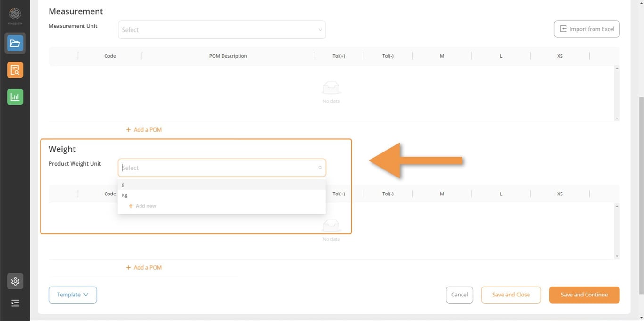Choose the 'Kg' weight unit option
This screenshot has height=321, width=644.
click(222, 195)
